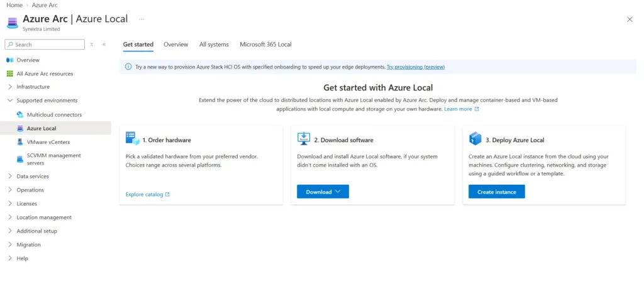Click Azure Arc in the breadcrumb

click(x=45, y=5)
